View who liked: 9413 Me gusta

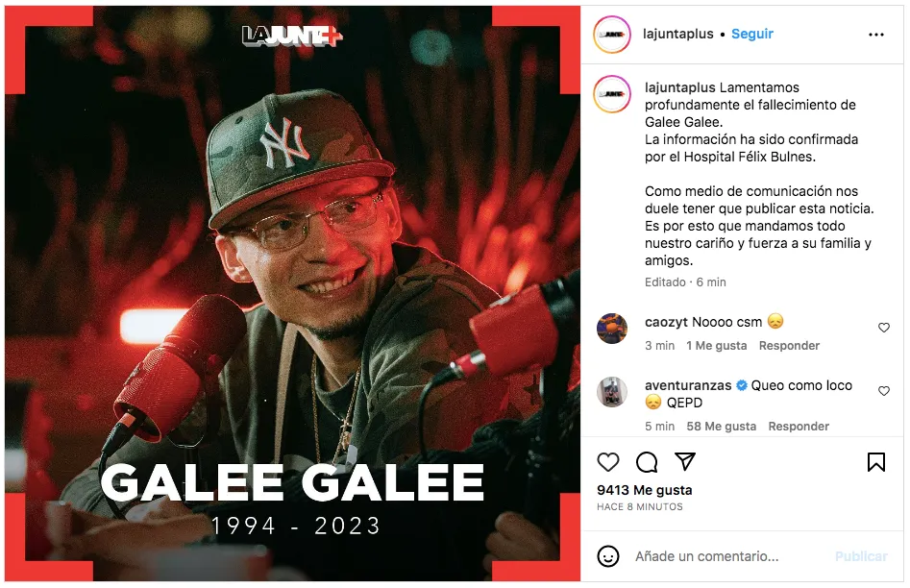tap(644, 490)
